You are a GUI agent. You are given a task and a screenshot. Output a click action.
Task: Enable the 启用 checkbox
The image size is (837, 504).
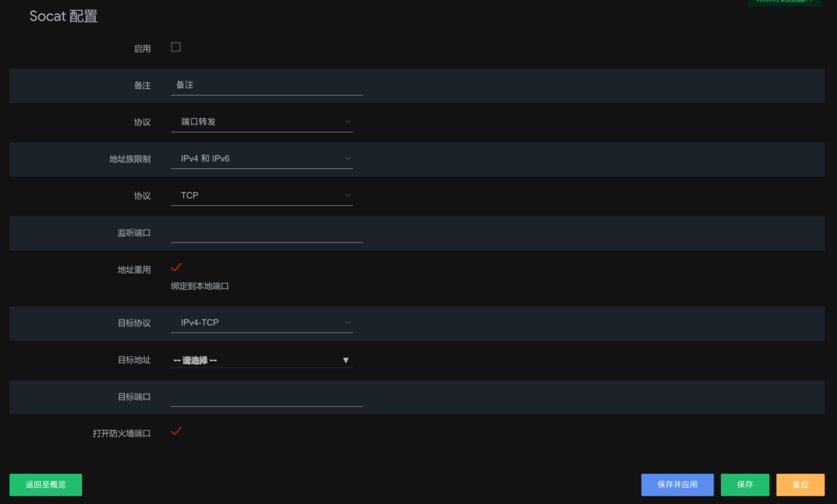click(176, 47)
